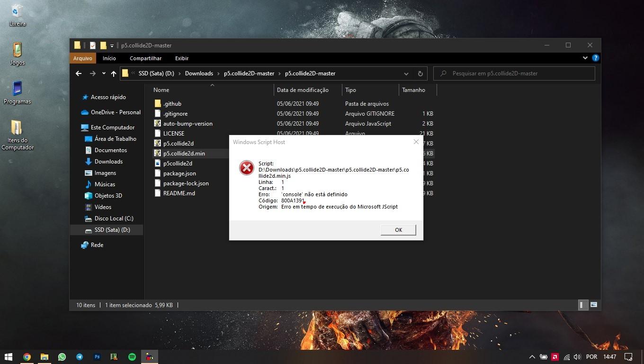
Task: Select the p5.collide2d script file
Action: click(178, 144)
